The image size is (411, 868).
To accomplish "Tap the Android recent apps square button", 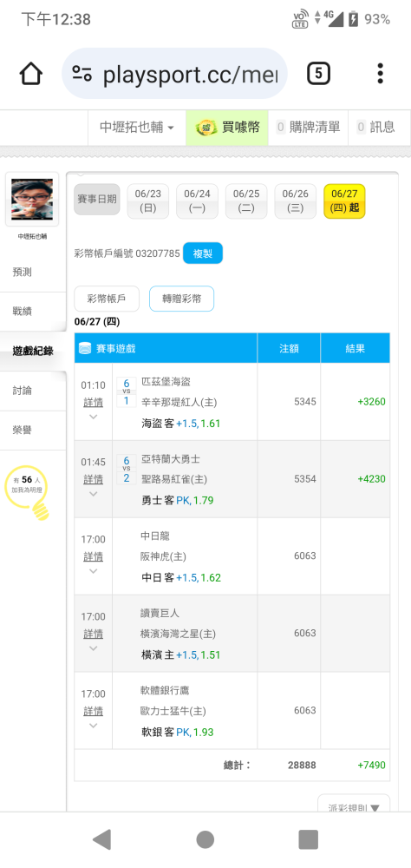I will [x=308, y=839].
